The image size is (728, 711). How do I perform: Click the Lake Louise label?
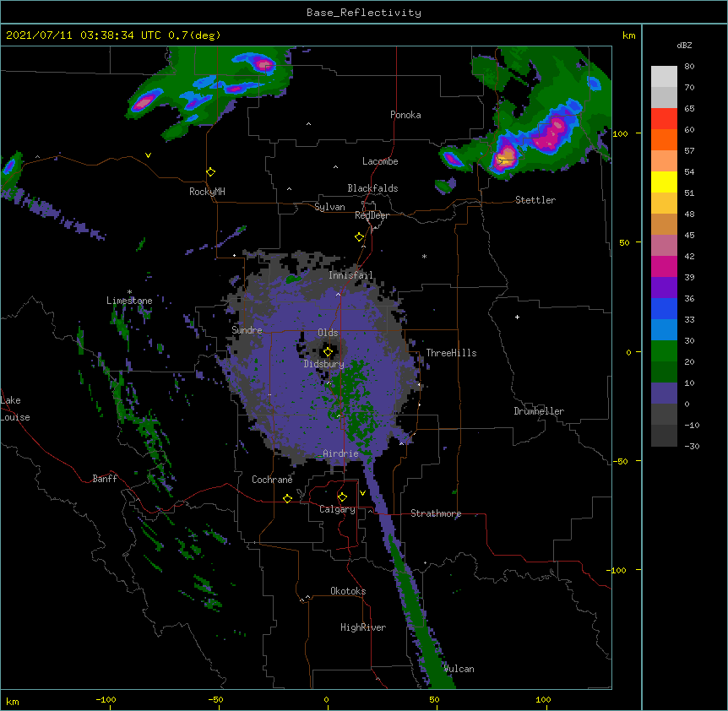15,409
